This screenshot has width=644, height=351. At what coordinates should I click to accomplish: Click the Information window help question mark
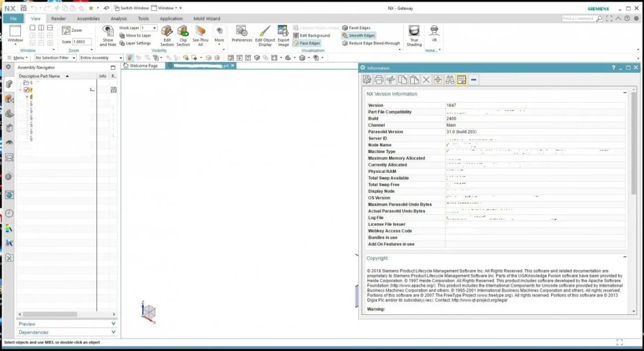click(614, 68)
